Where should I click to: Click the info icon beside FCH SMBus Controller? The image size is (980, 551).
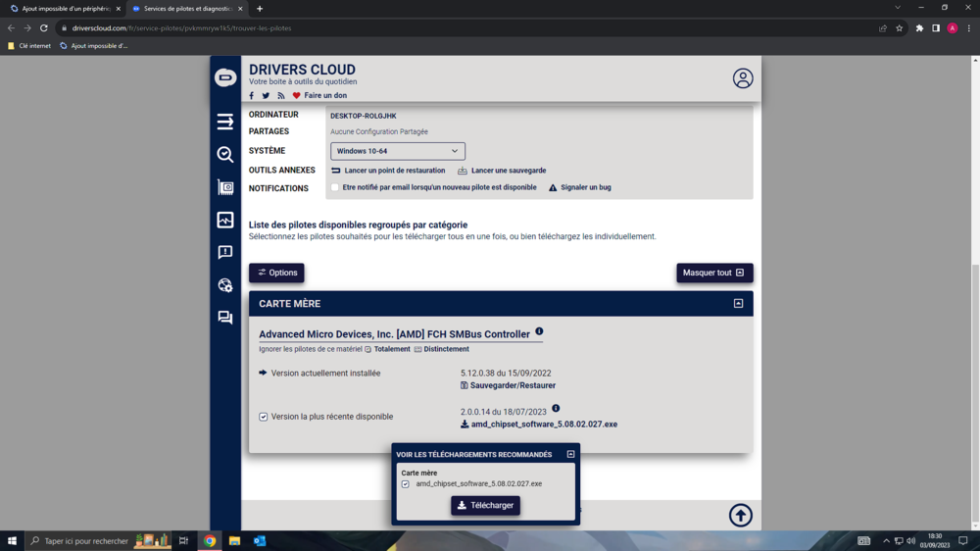pyautogui.click(x=539, y=331)
